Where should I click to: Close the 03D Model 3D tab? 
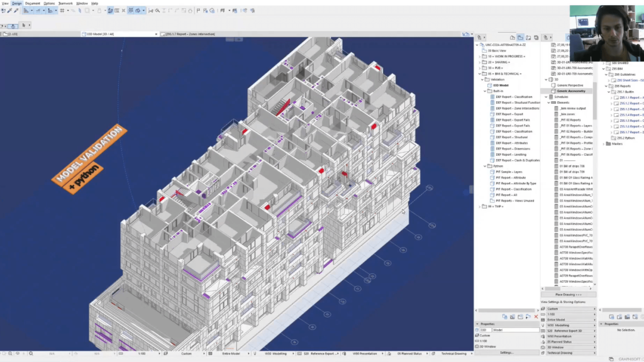coord(155,34)
